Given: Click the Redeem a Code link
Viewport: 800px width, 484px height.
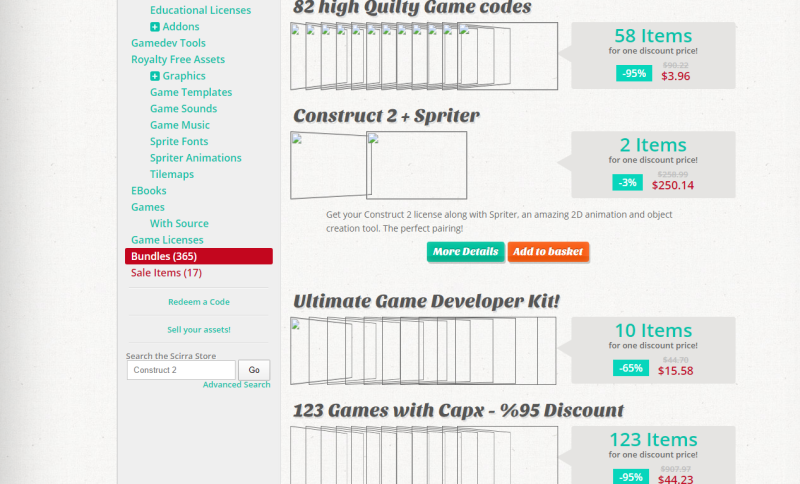Looking at the screenshot, I should click(199, 302).
